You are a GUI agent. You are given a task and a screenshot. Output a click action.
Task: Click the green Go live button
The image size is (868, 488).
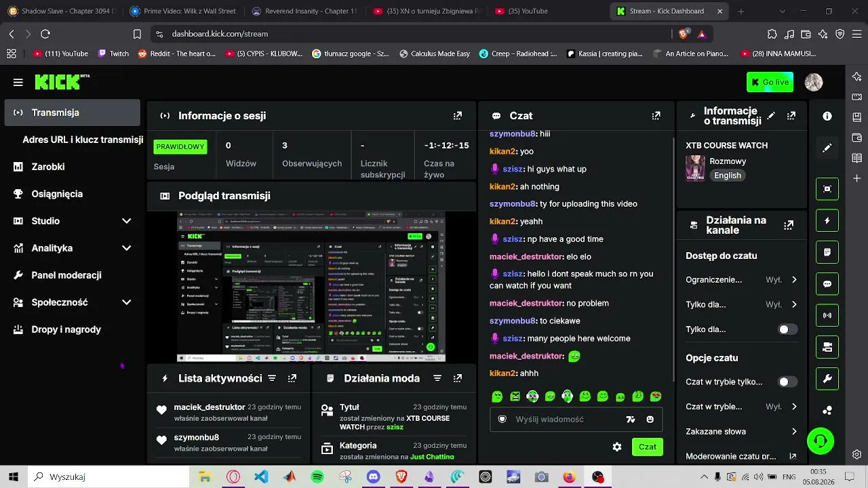(770, 82)
